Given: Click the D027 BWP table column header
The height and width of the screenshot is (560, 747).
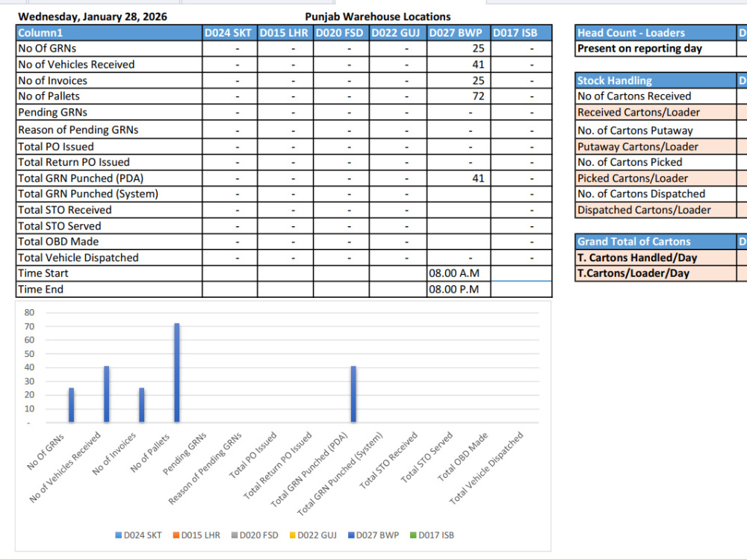Looking at the screenshot, I should [459, 33].
